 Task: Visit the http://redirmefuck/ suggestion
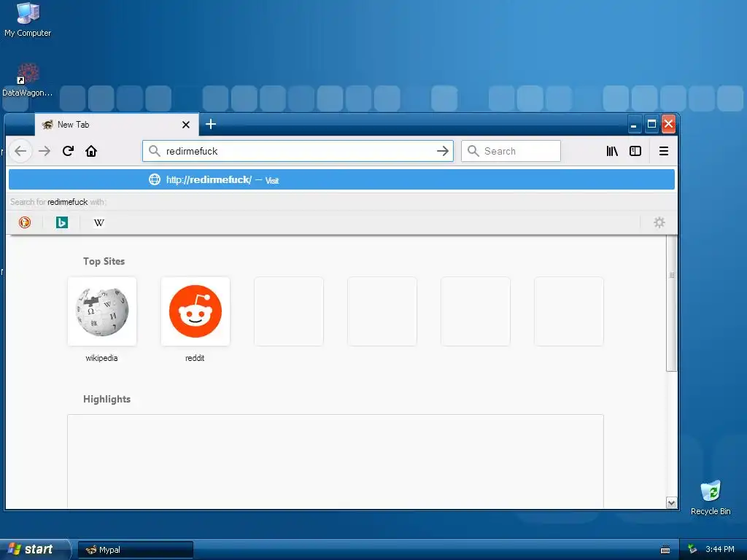[x=341, y=179]
